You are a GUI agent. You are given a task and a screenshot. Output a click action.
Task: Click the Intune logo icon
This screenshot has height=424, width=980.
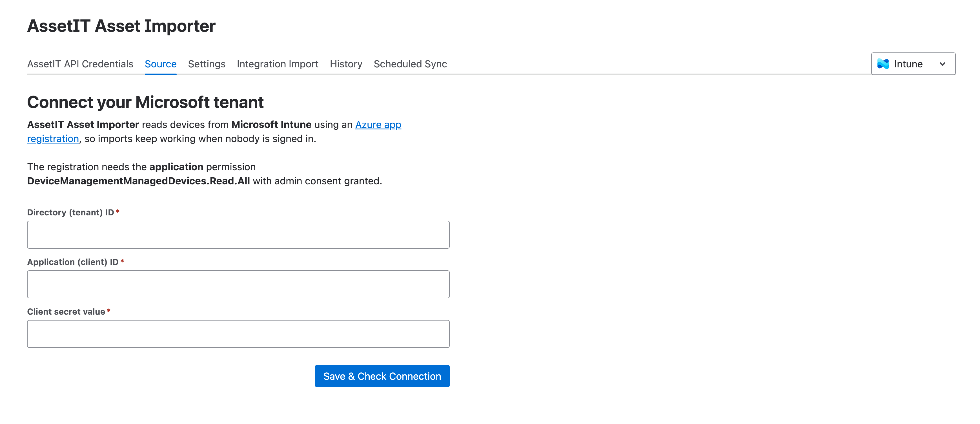pyautogui.click(x=883, y=63)
